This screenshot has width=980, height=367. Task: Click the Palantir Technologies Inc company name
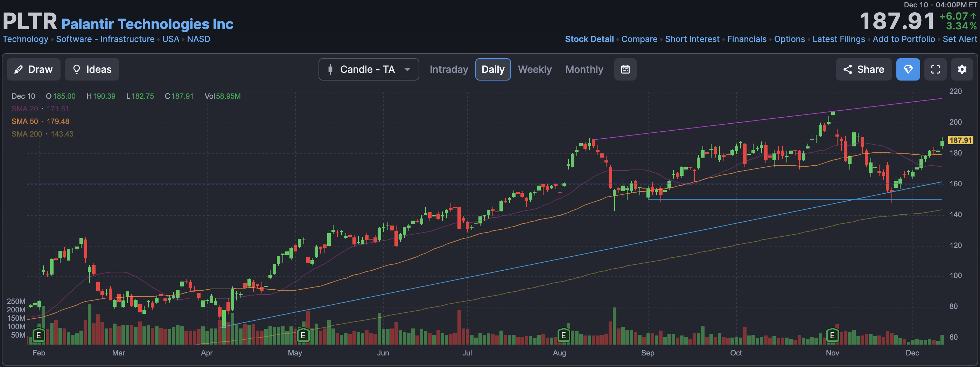pos(147,24)
